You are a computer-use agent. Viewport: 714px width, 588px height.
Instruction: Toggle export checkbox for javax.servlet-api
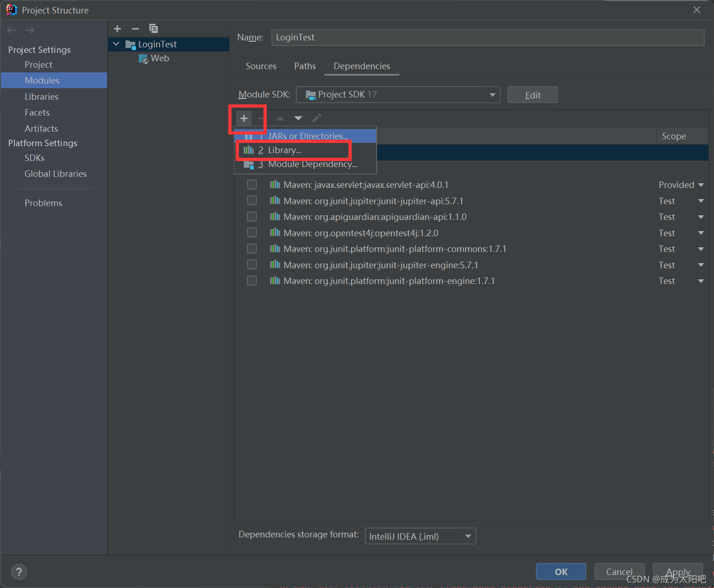pos(252,185)
